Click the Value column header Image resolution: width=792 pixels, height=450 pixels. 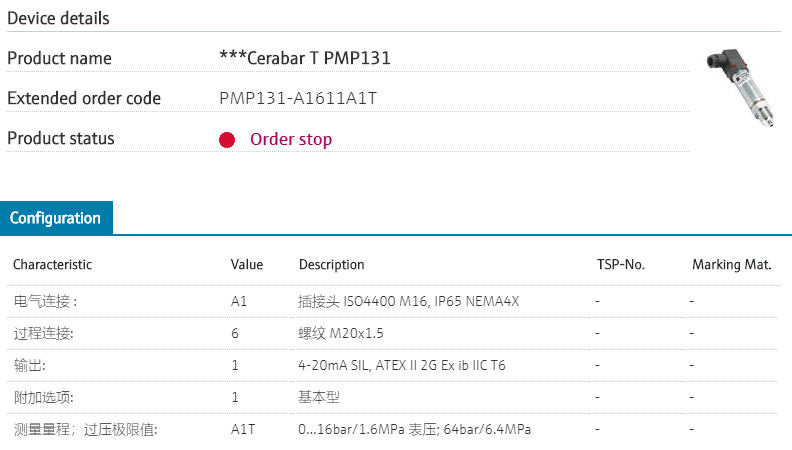[247, 265]
